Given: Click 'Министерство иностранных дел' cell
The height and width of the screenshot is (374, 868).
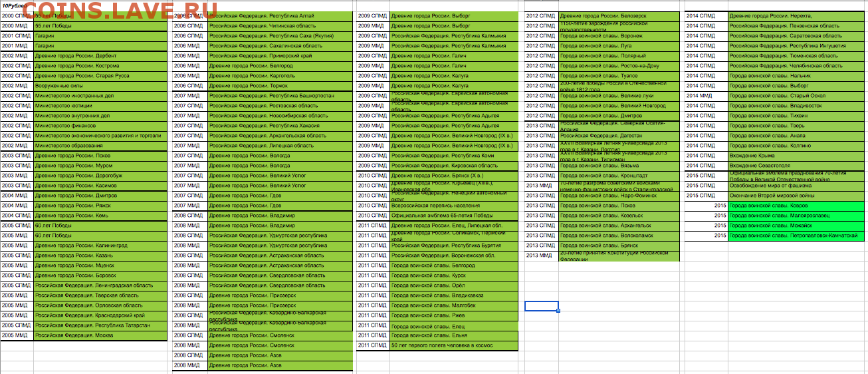Looking at the screenshot, I should (100, 96).
